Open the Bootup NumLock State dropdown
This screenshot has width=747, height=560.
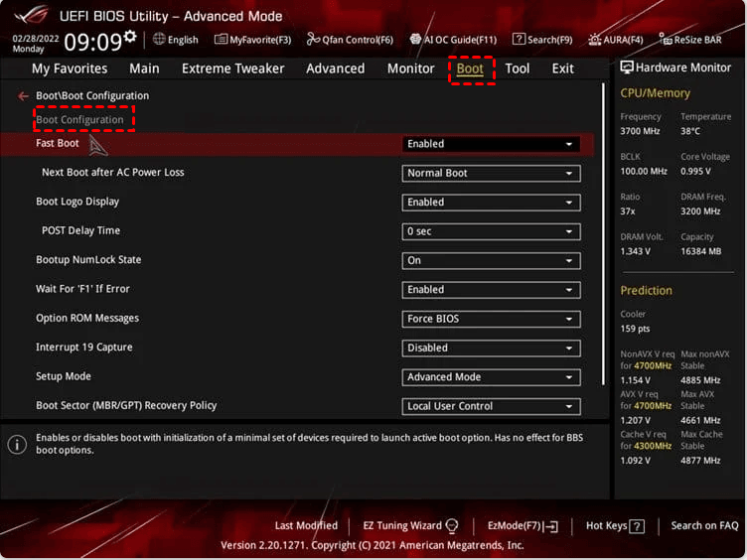pos(491,260)
